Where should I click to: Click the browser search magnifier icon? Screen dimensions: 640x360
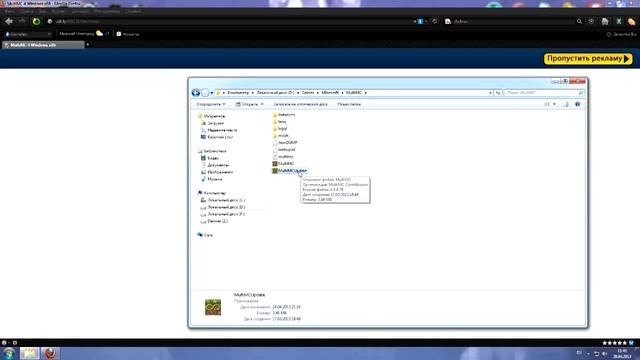pos(579,21)
